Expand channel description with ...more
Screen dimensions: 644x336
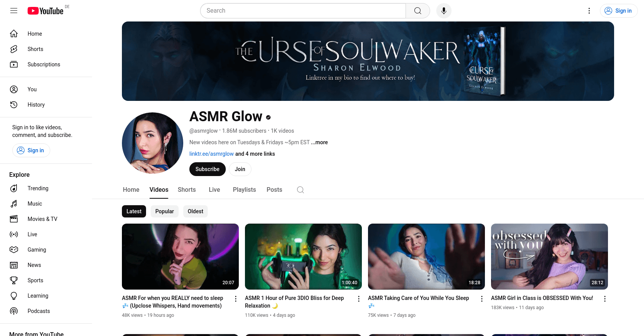point(319,142)
